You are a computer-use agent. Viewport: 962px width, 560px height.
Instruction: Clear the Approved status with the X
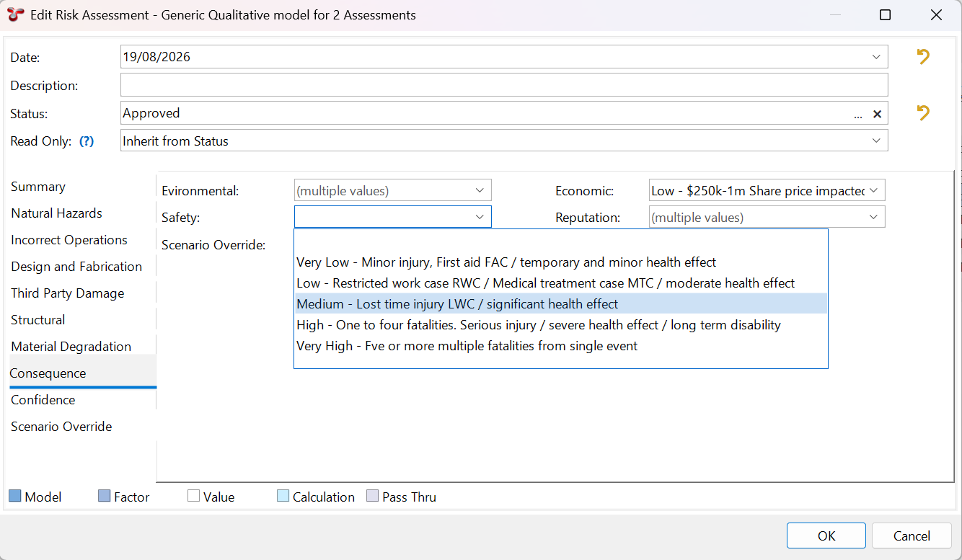pos(878,114)
